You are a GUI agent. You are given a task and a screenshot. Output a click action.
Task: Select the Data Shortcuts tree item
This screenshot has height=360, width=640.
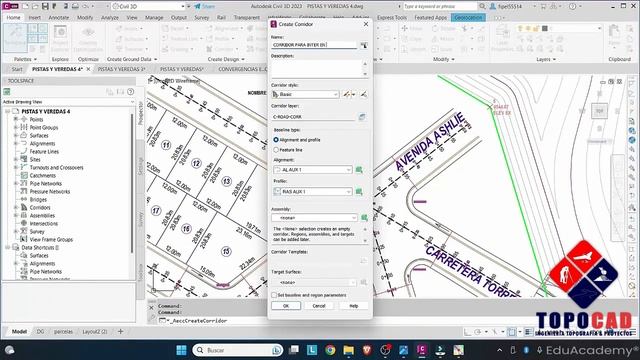pyautogui.click(x=40, y=247)
